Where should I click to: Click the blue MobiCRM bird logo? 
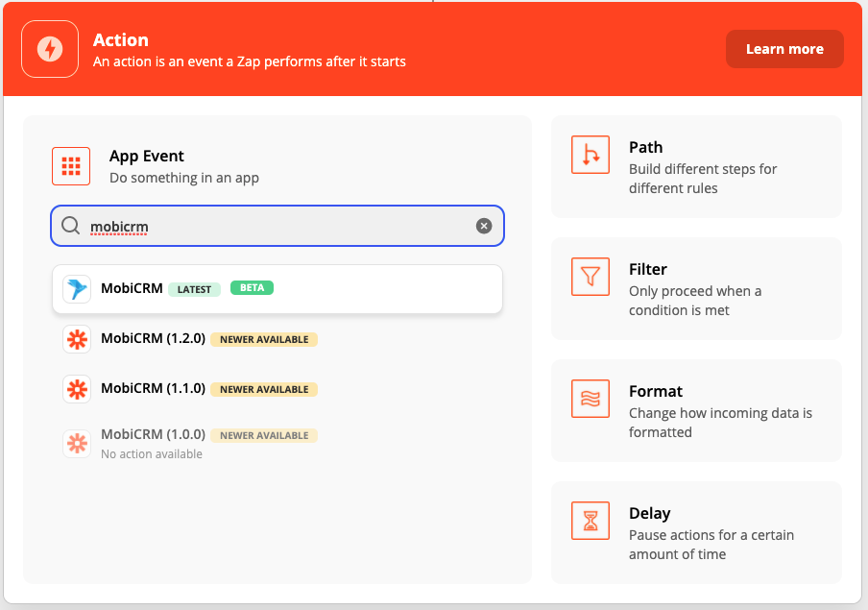pos(77,289)
